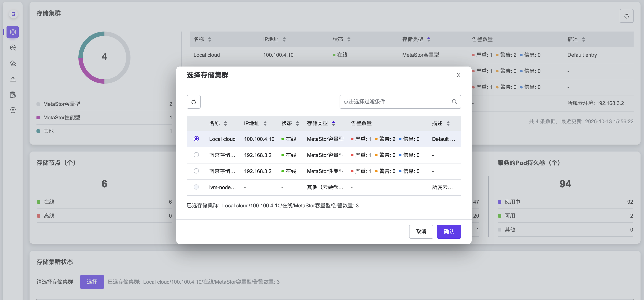644x300 pixels.
Task: Click the storage cluster donut chart
Action: (104, 58)
